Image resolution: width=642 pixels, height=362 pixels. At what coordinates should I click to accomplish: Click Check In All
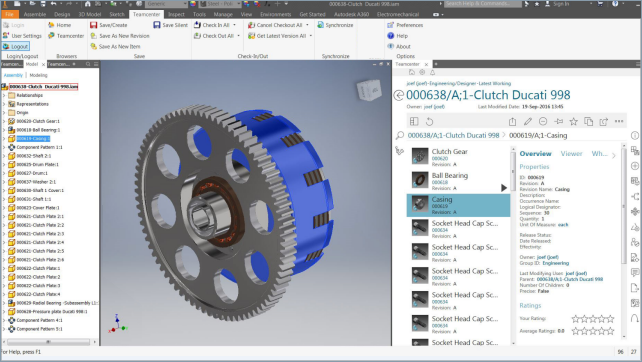tap(212, 25)
